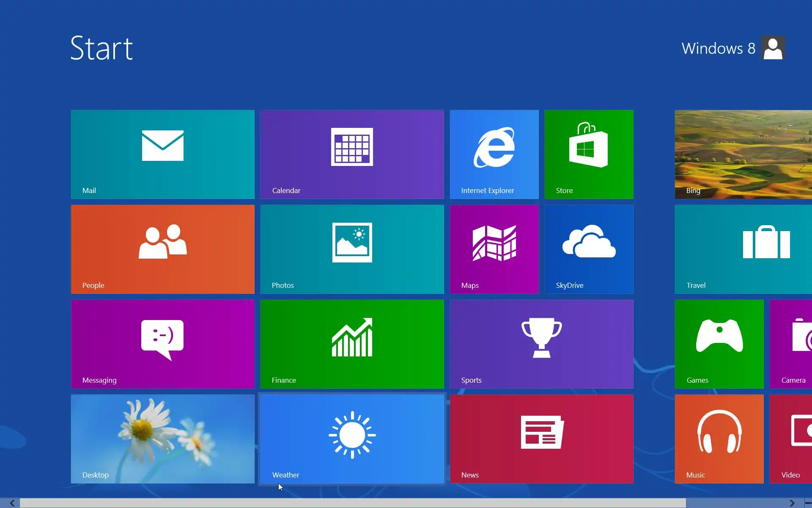Screen dimensions: 812x508
Task: Open the Travel suitcase tile
Action: pos(743,249)
